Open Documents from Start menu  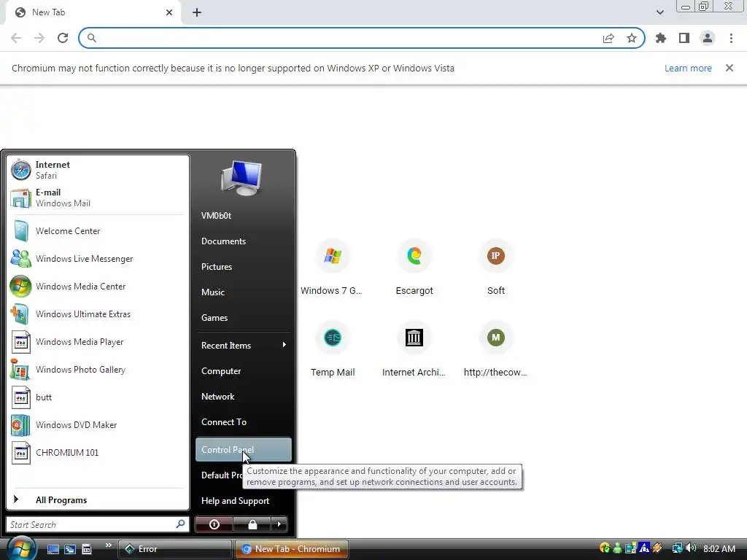tap(243, 241)
